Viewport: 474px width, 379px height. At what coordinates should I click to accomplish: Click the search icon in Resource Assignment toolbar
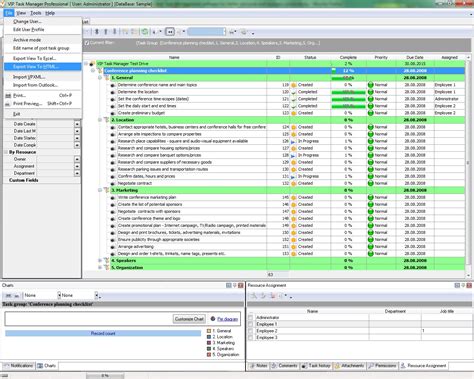[254, 296]
